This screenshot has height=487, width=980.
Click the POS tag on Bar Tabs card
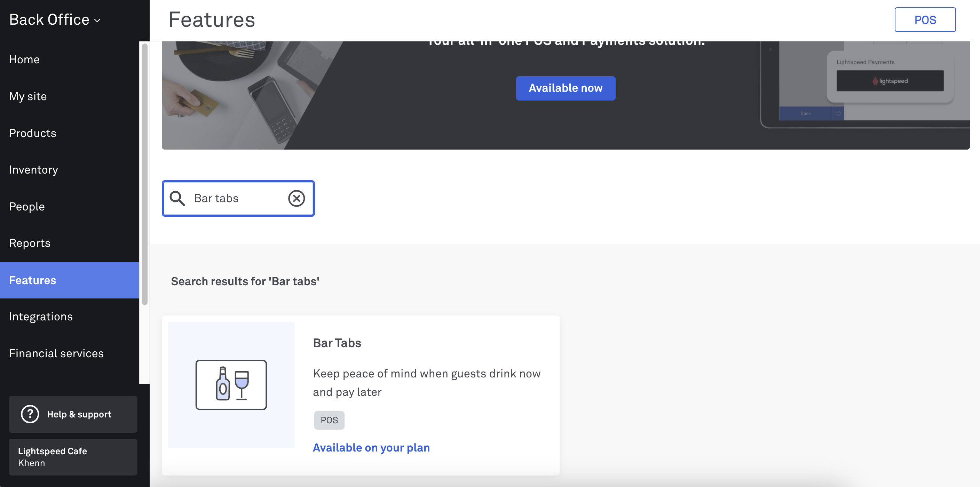click(x=329, y=420)
